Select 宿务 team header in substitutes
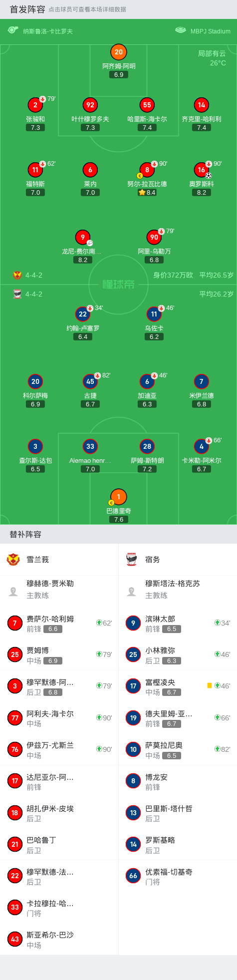237x980 pixels. click(178, 559)
